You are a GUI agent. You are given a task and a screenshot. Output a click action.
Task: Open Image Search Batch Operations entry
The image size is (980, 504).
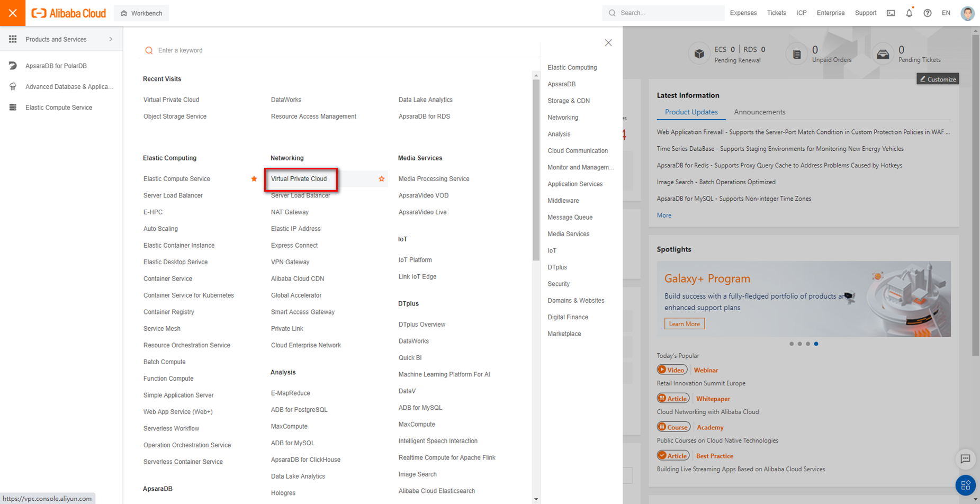[716, 182]
